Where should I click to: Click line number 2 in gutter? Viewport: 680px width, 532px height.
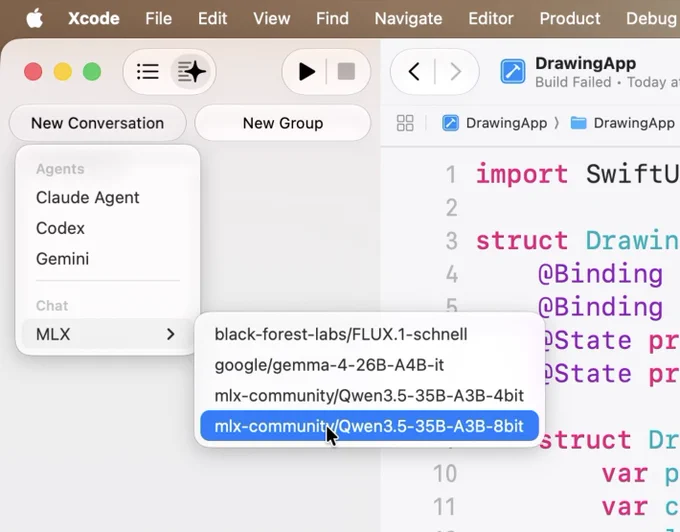[451, 208]
